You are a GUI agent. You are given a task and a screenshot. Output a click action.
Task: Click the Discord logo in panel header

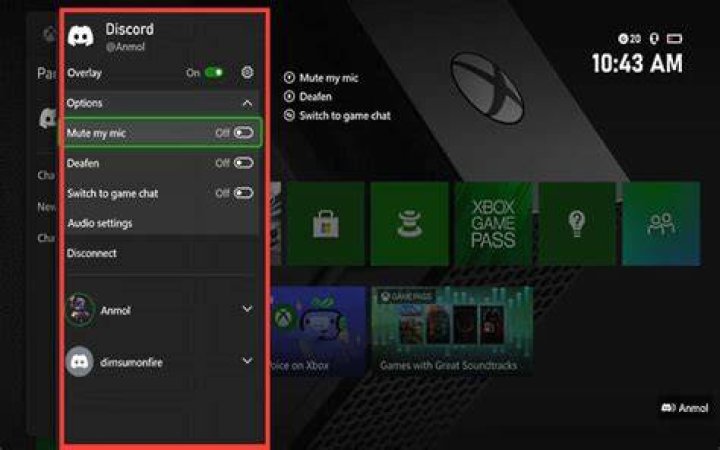80,35
